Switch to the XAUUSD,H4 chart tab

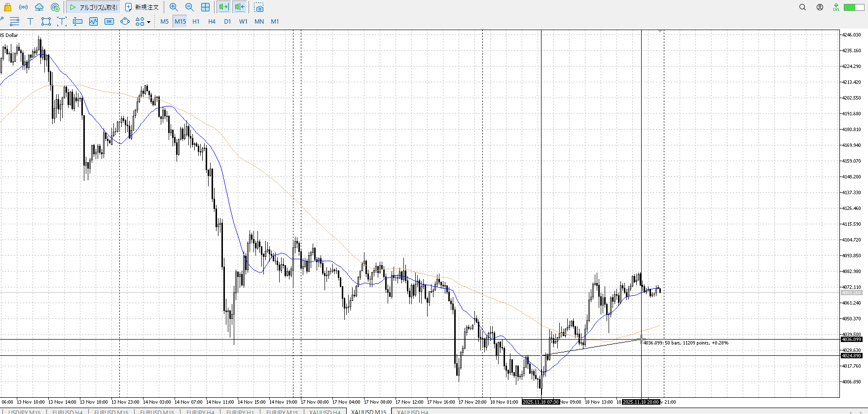click(412, 411)
